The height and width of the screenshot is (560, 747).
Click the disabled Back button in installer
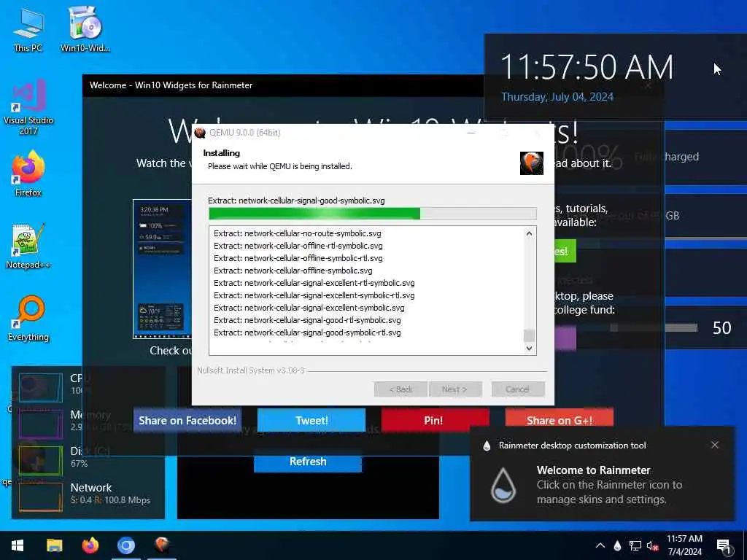[400, 389]
